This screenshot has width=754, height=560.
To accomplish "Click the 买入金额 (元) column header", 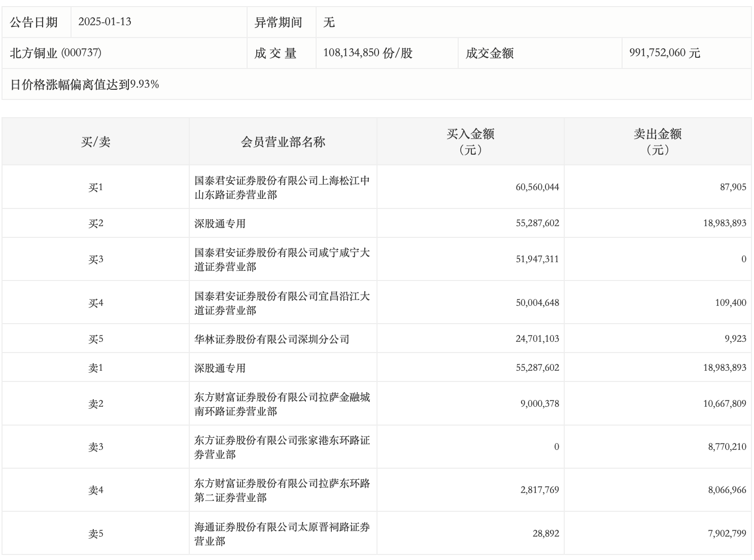I will click(470, 142).
